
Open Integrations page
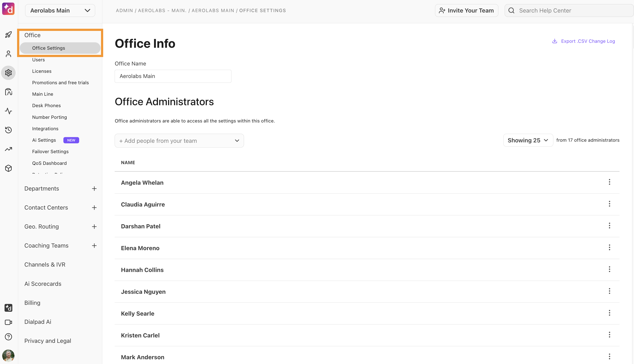pyautogui.click(x=45, y=129)
